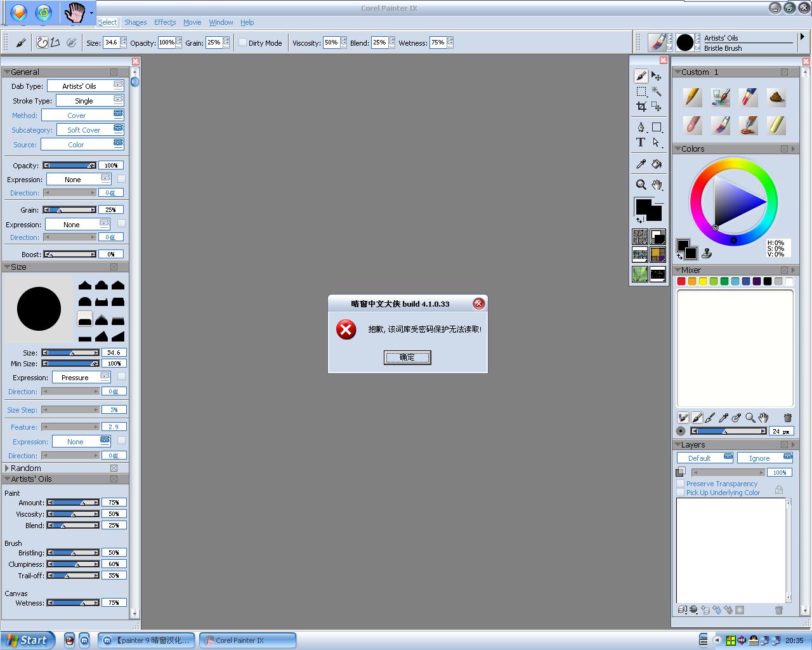Screen dimensions: 812x650
Task: Open the Movie menu
Action: (192, 22)
